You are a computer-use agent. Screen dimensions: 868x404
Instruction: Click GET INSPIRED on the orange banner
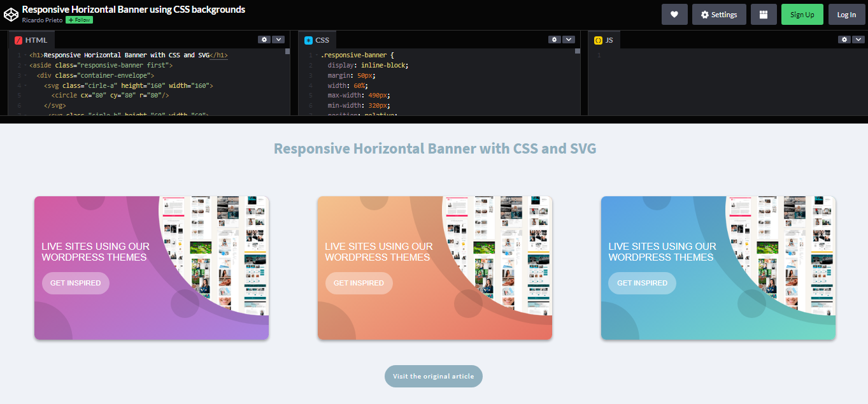click(x=359, y=282)
